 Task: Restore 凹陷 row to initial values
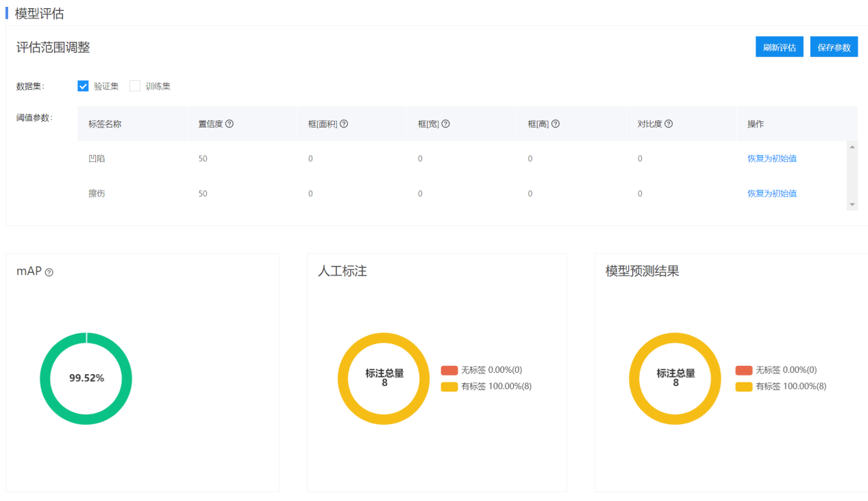tap(771, 158)
